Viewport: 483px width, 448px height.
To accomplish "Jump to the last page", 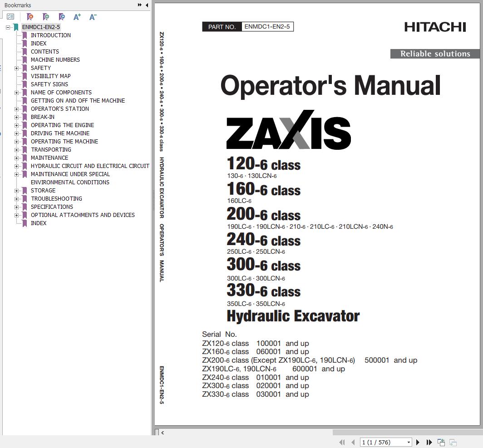I will coord(429,442).
